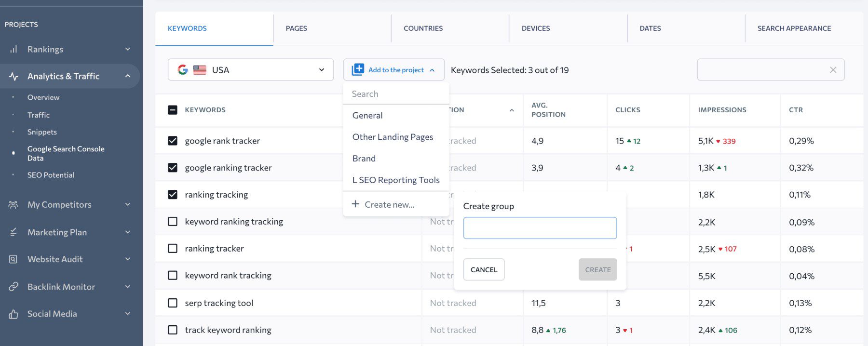
Task: Click the Rankings bar chart icon
Action: point(14,49)
